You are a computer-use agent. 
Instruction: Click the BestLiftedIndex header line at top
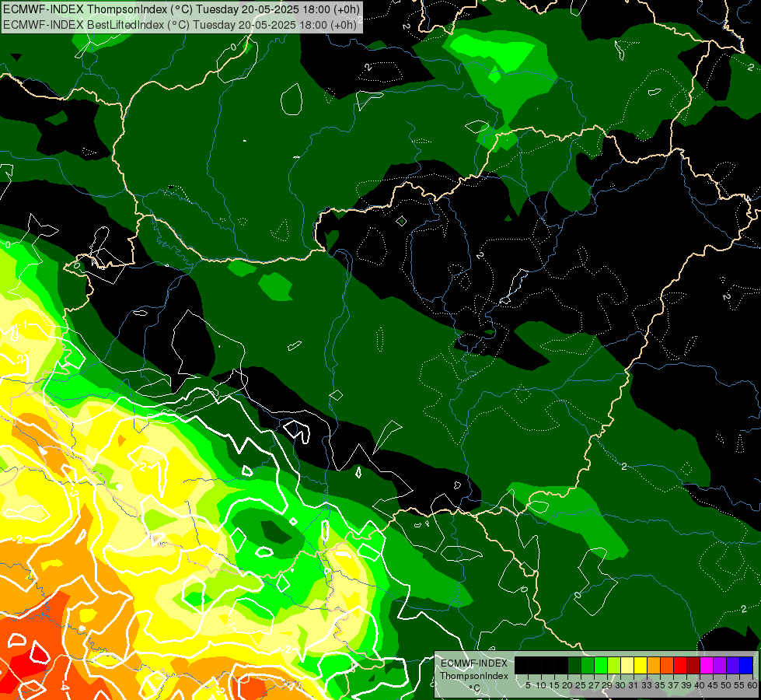pyautogui.click(x=180, y=24)
